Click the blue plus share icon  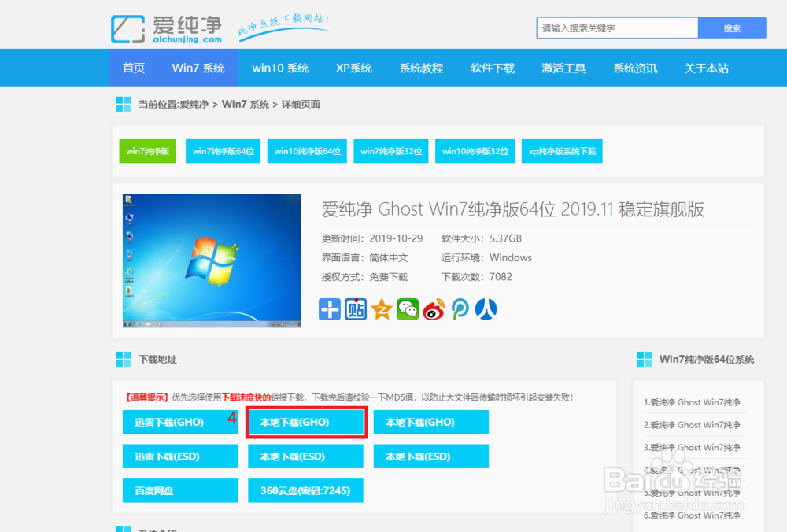(330, 309)
